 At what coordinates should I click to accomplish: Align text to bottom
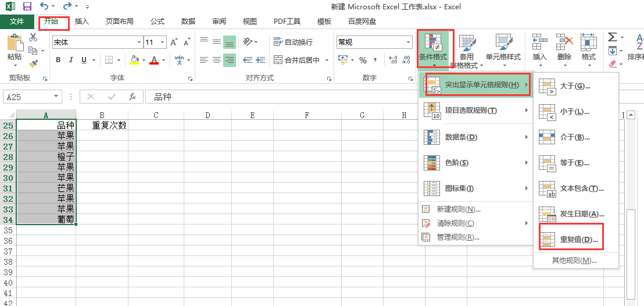(230, 42)
